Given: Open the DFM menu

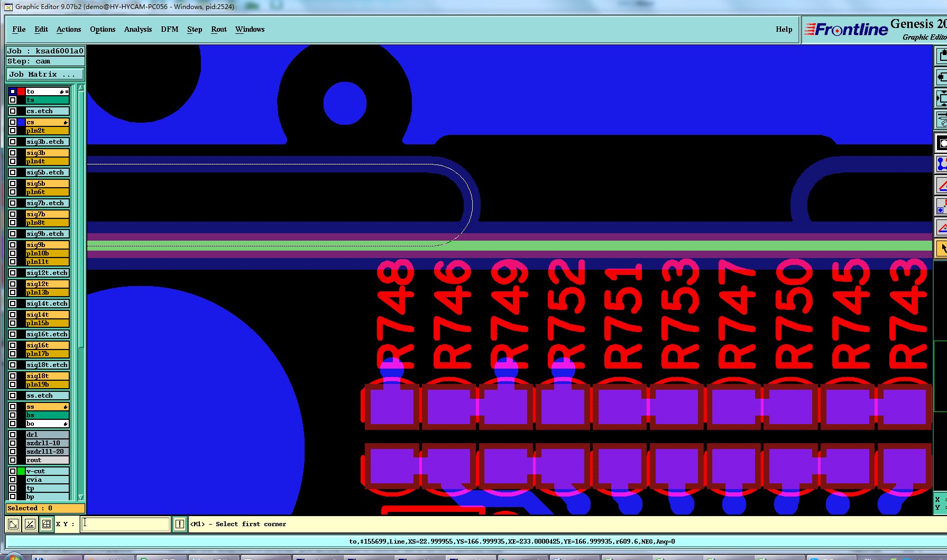Looking at the screenshot, I should click(x=170, y=29).
